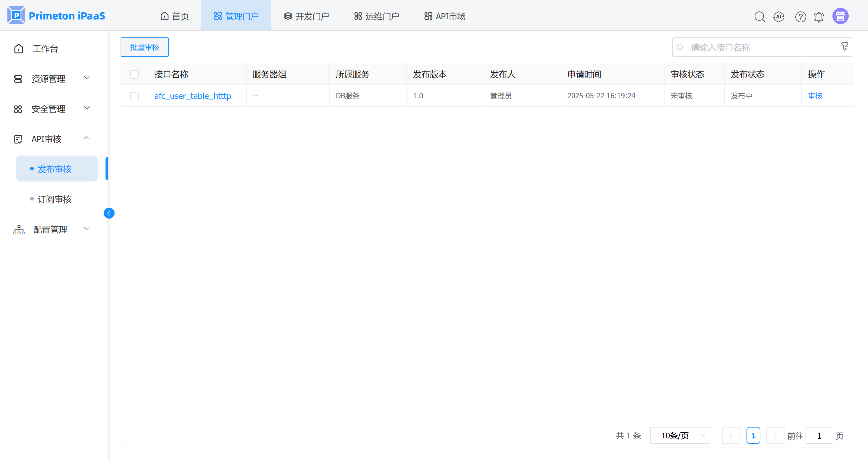The height and width of the screenshot is (461, 868).
Task: Focus the 请输入接口名称 search field
Action: tap(758, 47)
